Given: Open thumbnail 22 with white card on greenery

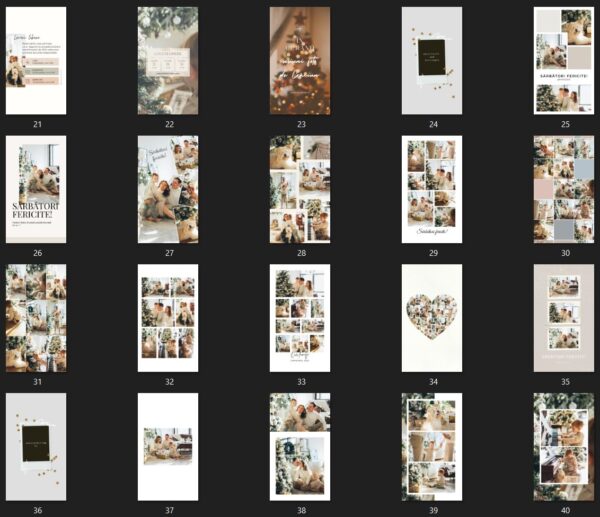Looking at the screenshot, I should pos(168,61).
